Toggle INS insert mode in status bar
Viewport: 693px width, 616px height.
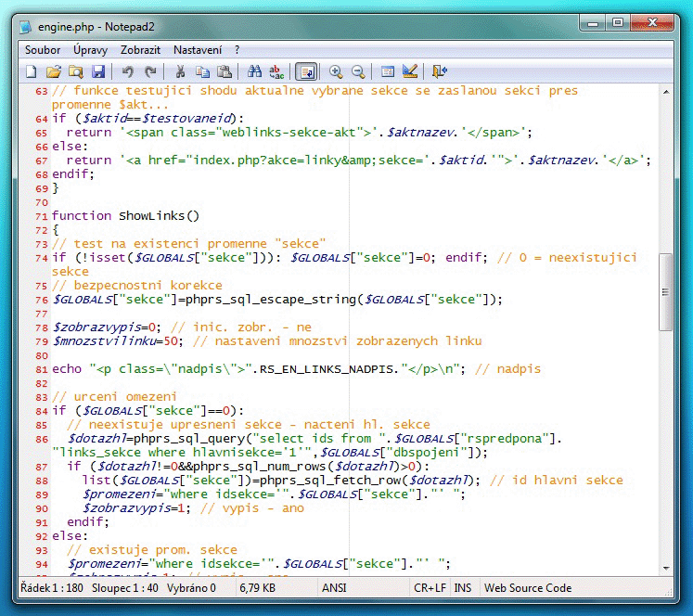pyautogui.click(x=463, y=588)
